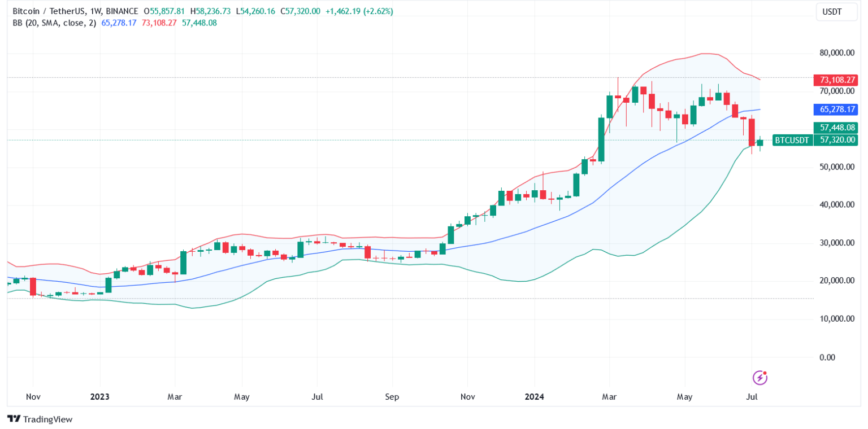Click the green 57,448.08 lower band label
Screen dimensions: 868x429
(x=835, y=128)
